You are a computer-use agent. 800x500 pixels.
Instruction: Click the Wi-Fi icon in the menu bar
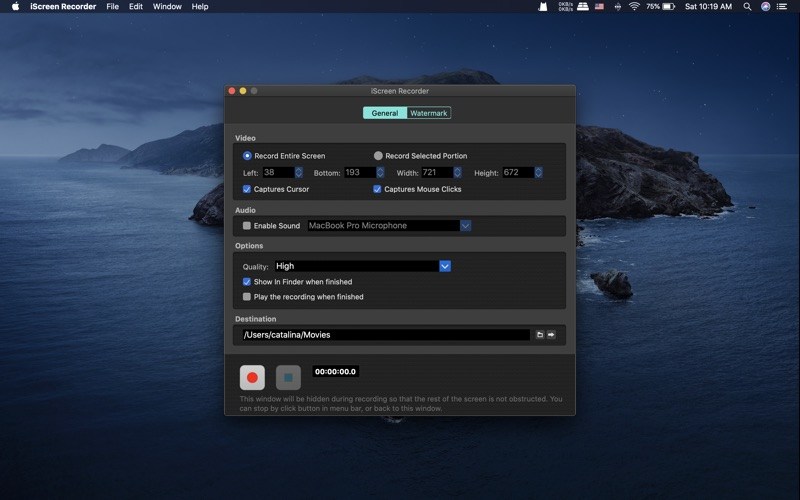633,6
